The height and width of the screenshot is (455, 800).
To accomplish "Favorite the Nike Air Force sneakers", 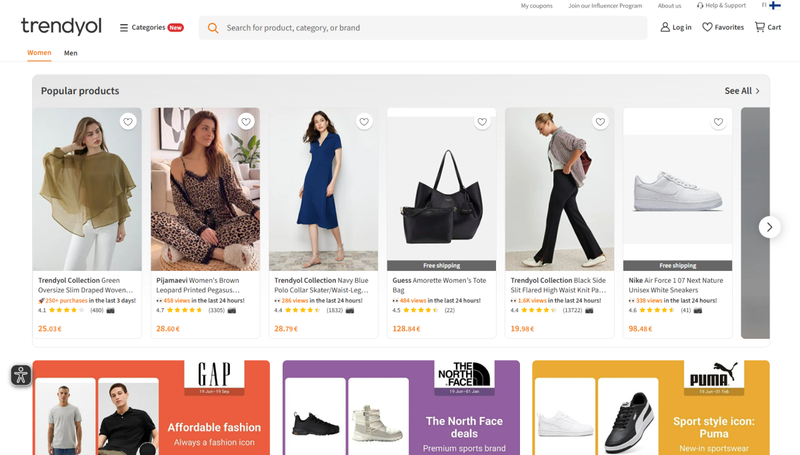I will [718, 122].
